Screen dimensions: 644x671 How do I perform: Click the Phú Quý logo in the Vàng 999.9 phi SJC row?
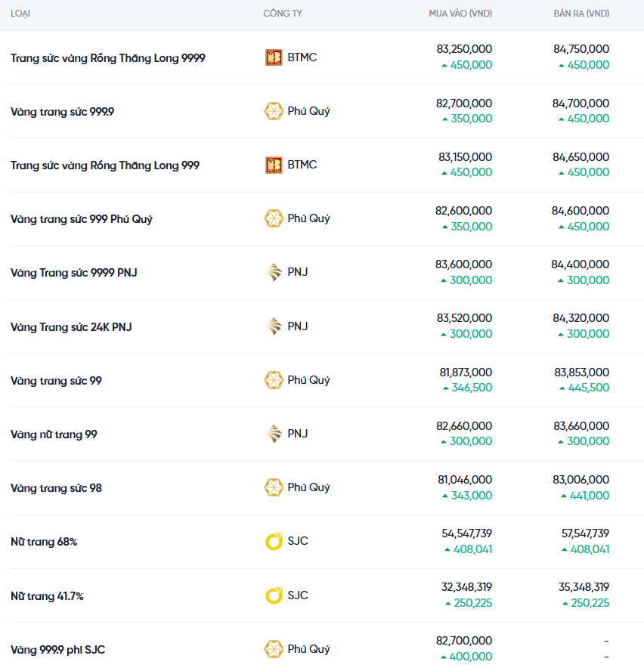(273, 649)
